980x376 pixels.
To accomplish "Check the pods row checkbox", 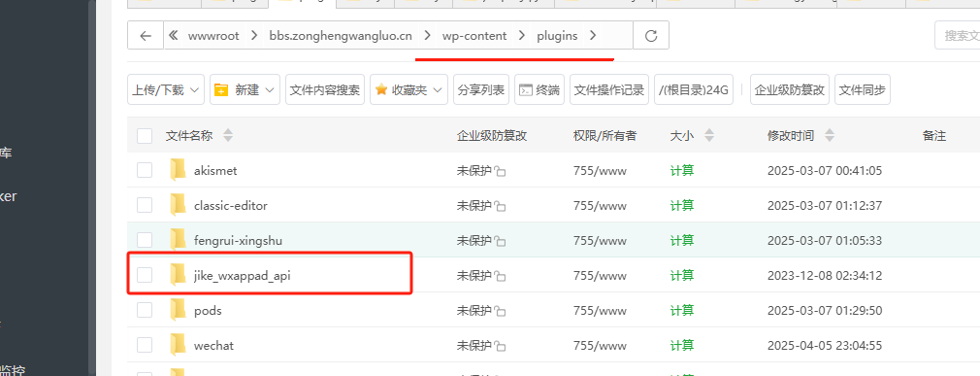I will click(145, 310).
